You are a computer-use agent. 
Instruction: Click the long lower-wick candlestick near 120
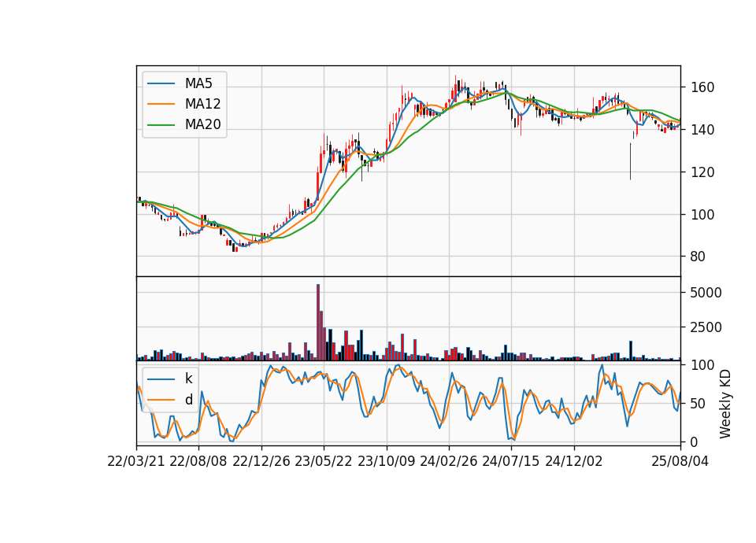[630, 161]
